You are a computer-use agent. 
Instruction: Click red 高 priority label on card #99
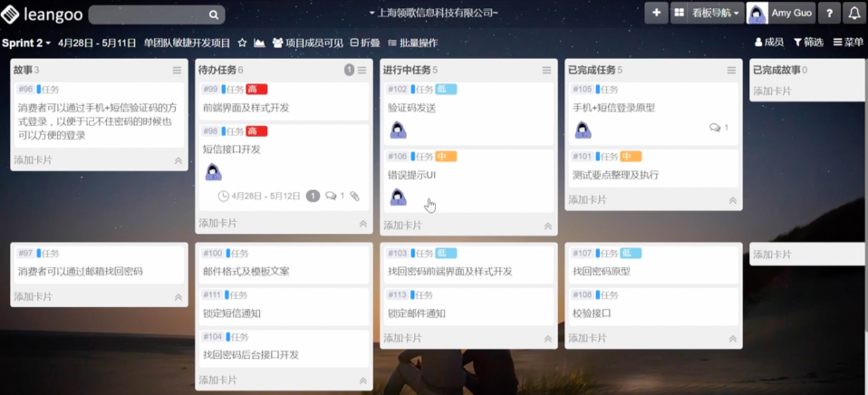[x=256, y=89]
